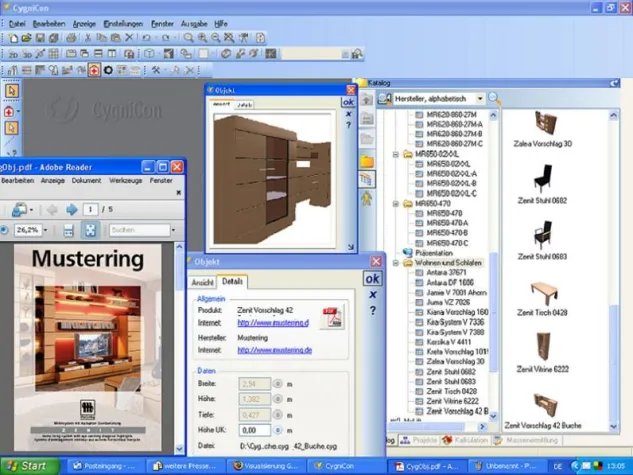Toggle the round button beside Breite field
The image size is (633, 475).
(x=278, y=383)
